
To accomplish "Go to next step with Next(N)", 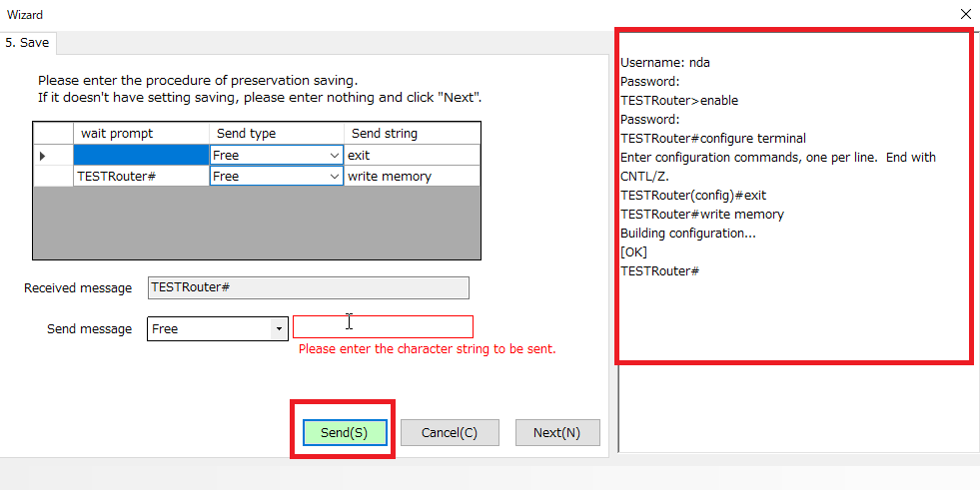I will (x=556, y=433).
